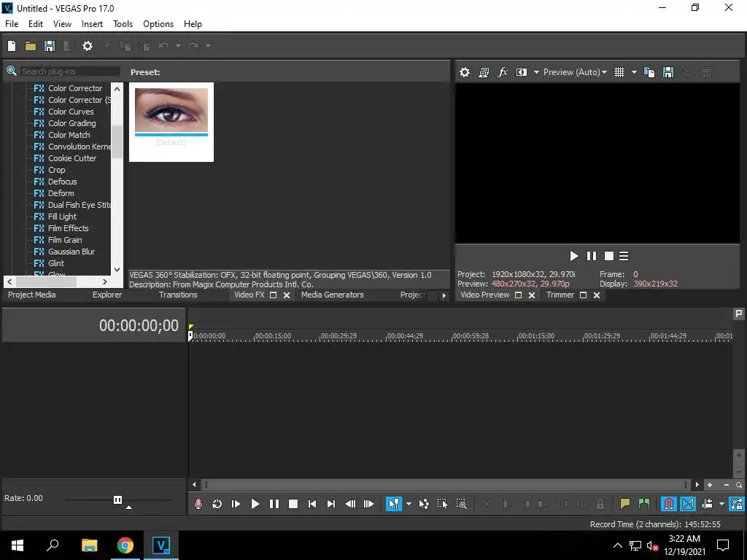Screen dimensions: 747x560
Task: Switch to Transitions tab
Action: click(x=178, y=295)
